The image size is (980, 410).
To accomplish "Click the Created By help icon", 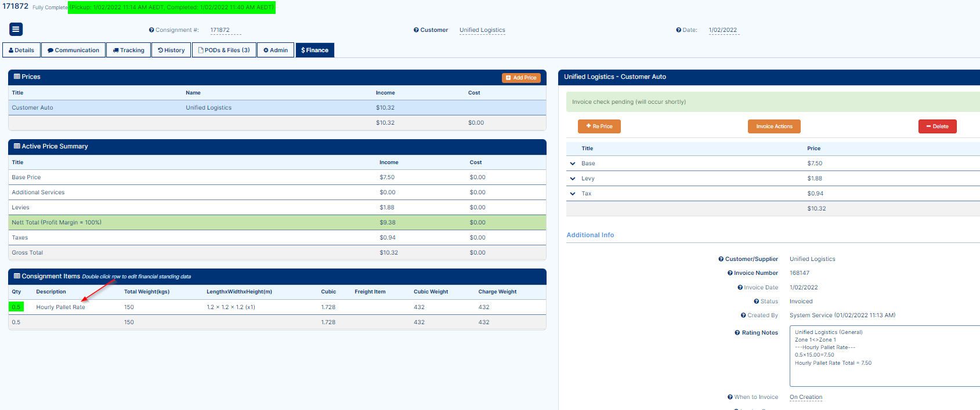I will [x=743, y=315].
